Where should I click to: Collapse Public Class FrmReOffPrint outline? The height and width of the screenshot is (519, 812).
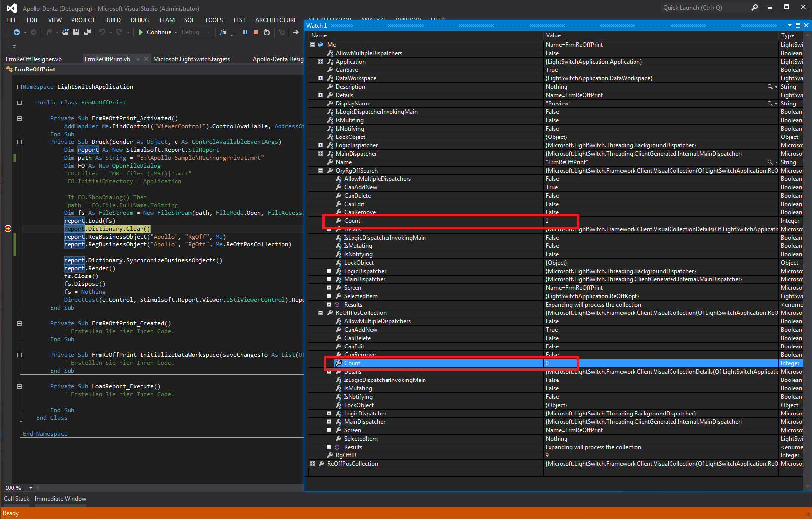pos(19,103)
